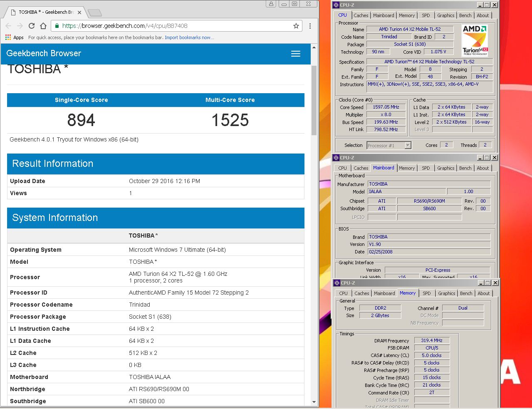Click the multi-core score 1525
Viewport: 532px width, 409px height.
[230, 120]
